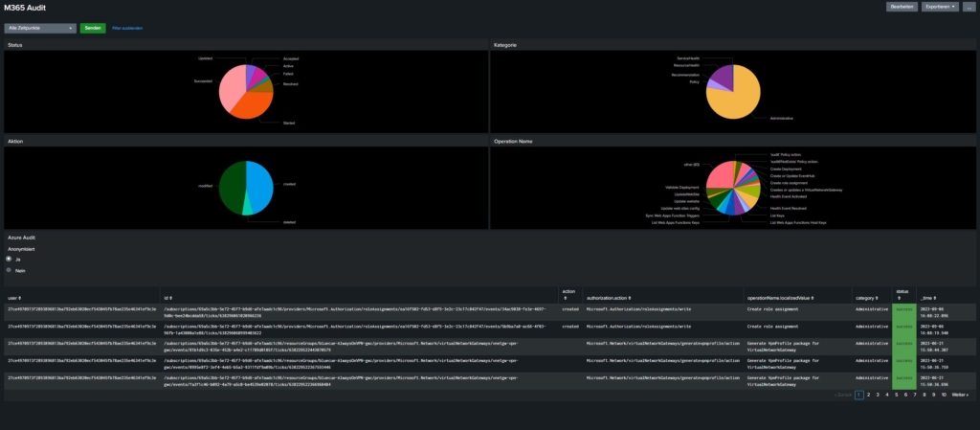Click the M365 Audit dashboard title
980x430 pixels.
click(25, 8)
